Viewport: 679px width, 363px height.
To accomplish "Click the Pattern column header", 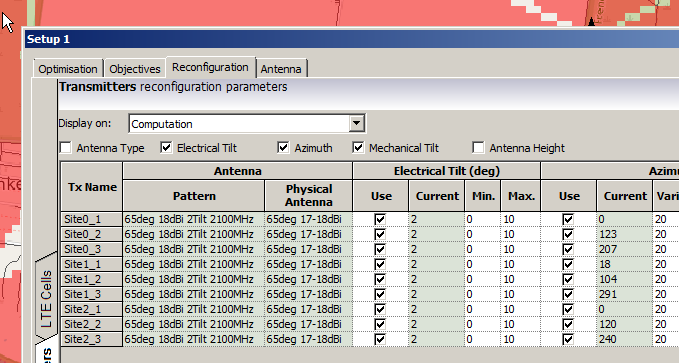I will (x=194, y=196).
